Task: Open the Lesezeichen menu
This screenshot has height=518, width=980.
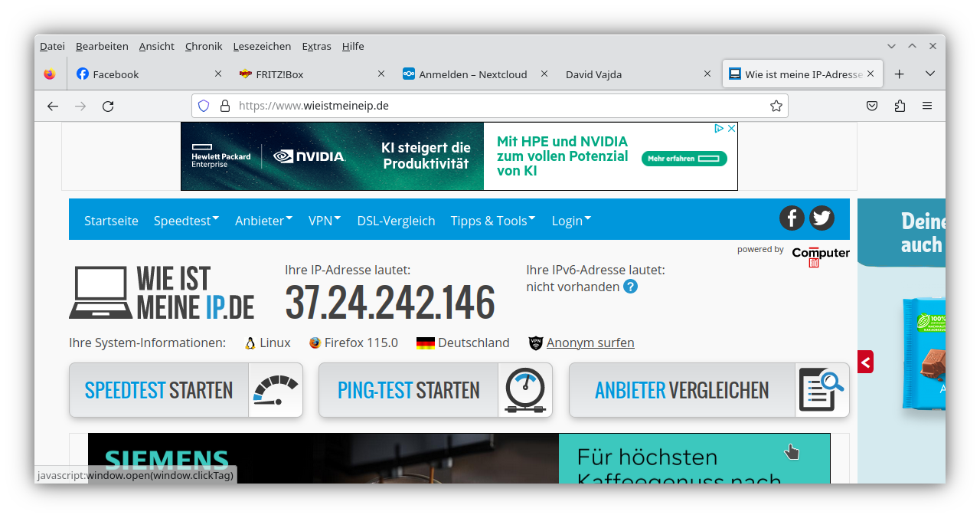Action: tap(262, 46)
